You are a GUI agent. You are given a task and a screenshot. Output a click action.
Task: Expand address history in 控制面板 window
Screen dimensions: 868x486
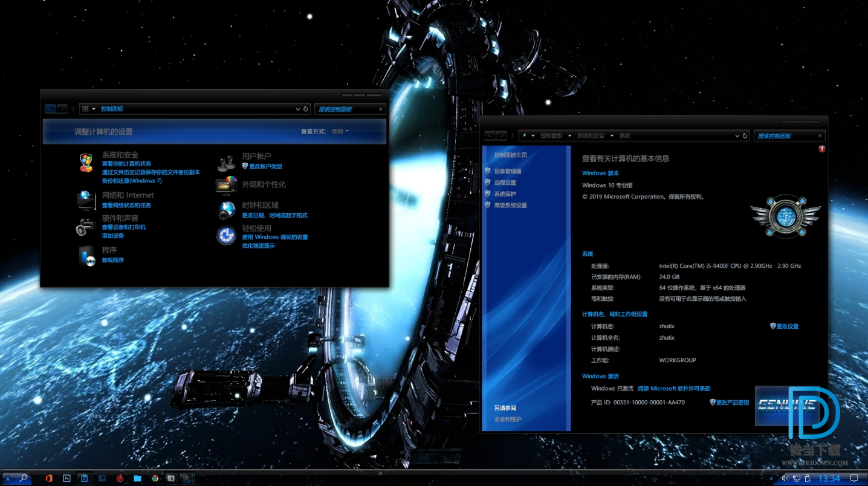tap(298, 109)
